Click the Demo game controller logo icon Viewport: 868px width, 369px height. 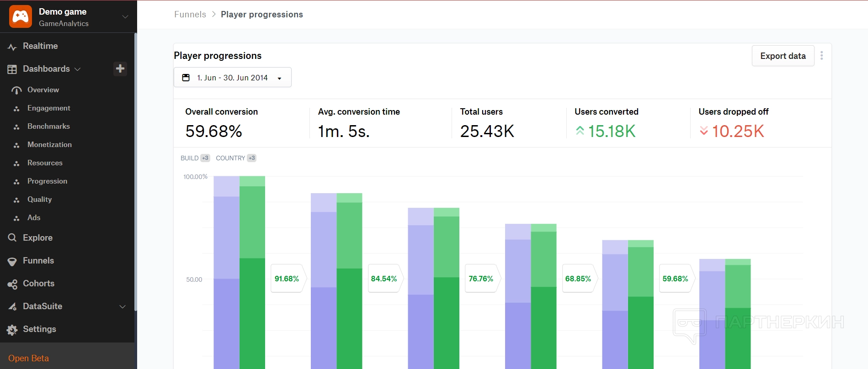(21, 17)
